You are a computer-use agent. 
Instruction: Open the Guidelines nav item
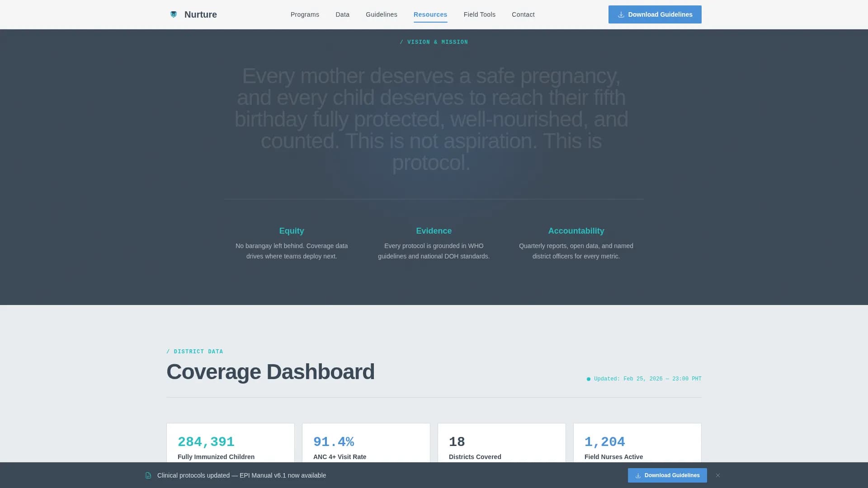click(382, 14)
